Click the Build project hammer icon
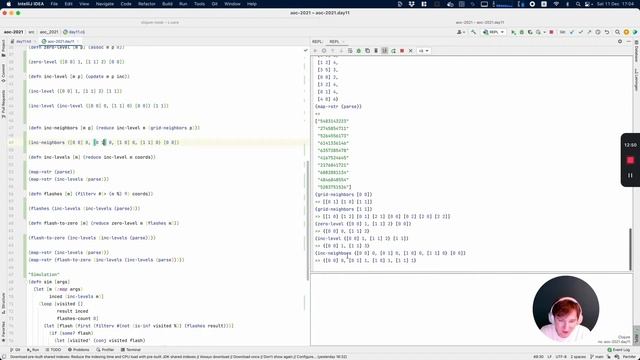The image size is (640, 360). 473,32
